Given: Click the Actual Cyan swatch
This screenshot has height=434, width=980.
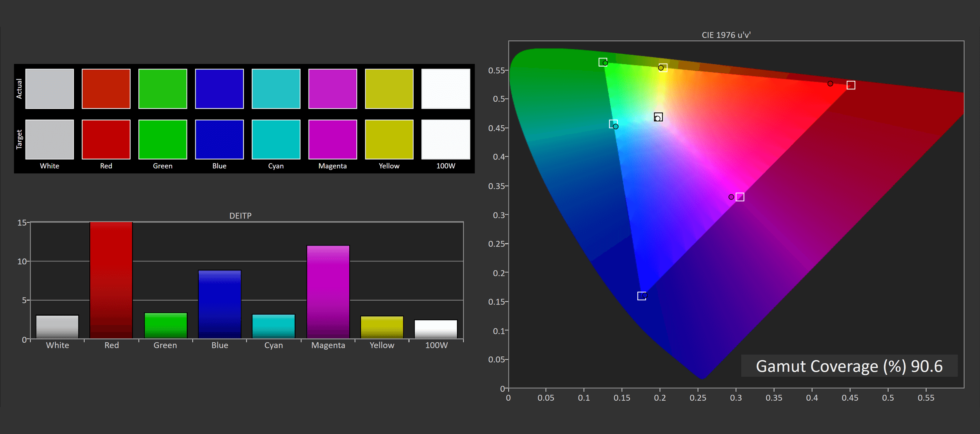Looking at the screenshot, I should point(276,89).
